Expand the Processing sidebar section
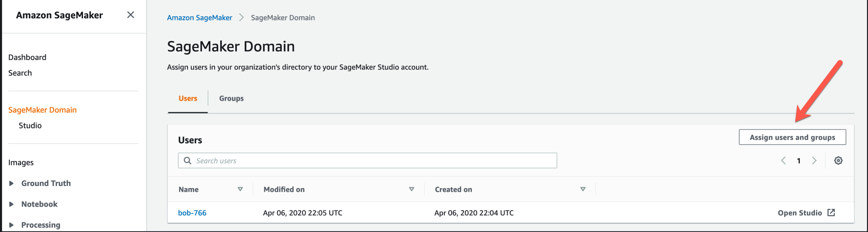The width and height of the screenshot is (868, 232). click(x=11, y=225)
